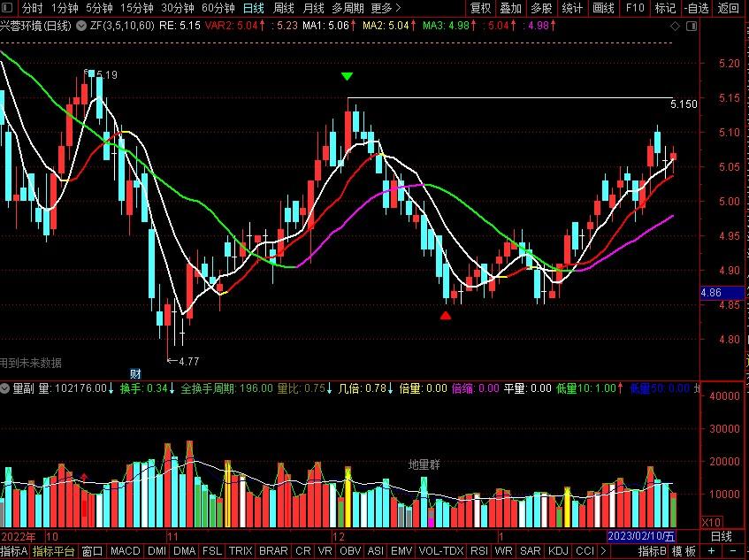Expand the 更多 > period menu
The width and height of the screenshot is (749, 560).
click(x=386, y=8)
